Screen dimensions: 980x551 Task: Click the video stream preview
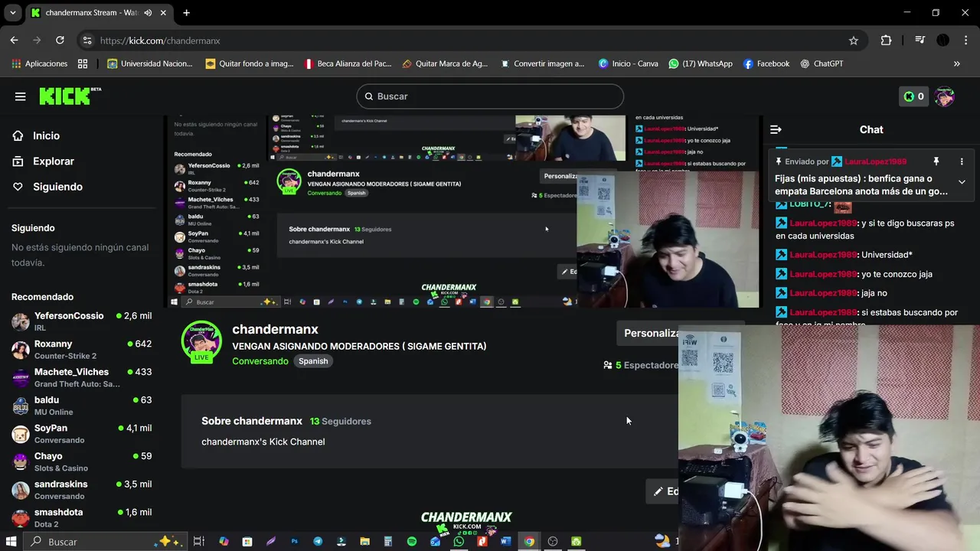(463, 212)
